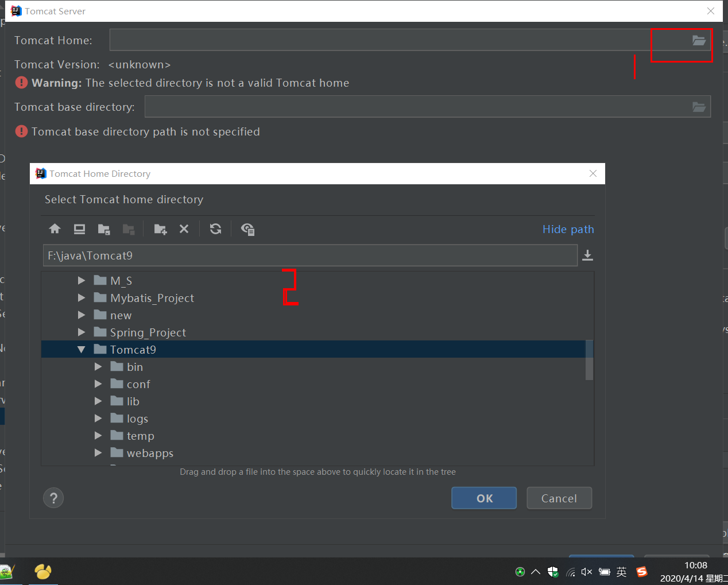
Task: Cancel the Tomcat Home Directory dialog
Action: click(559, 498)
